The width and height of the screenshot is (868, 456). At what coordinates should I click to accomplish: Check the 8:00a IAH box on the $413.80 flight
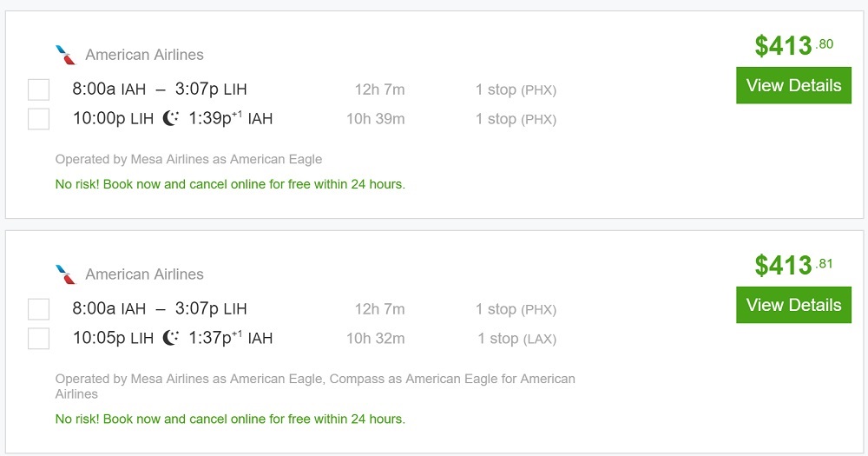pos(38,89)
